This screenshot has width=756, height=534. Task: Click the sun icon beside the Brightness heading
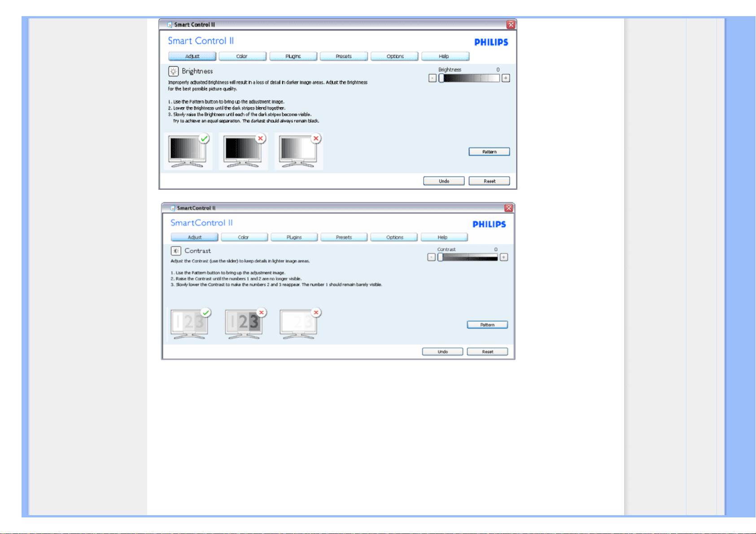pos(173,71)
